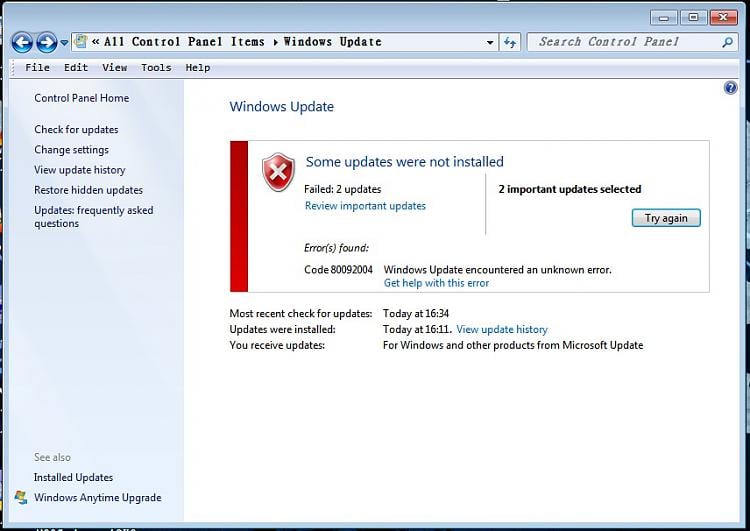Open Windows Anytime Upgrade link
Viewport: 750px width, 531px height.
tap(98, 498)
